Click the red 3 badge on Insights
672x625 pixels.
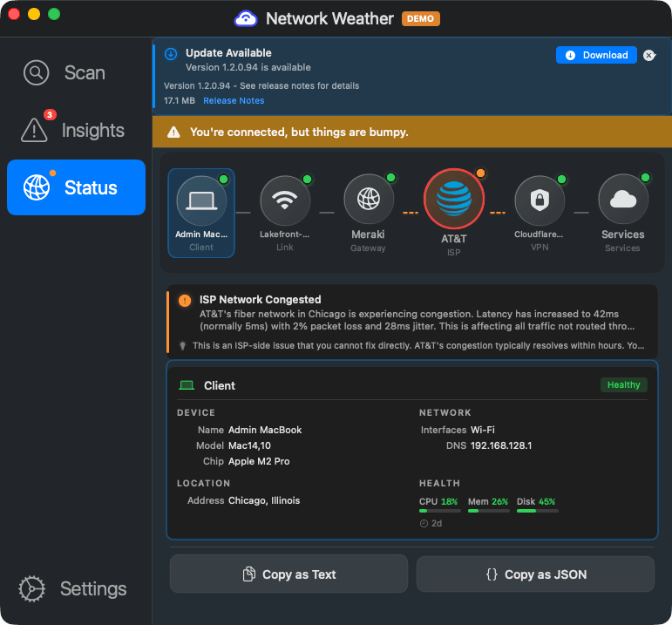point(50,115)
